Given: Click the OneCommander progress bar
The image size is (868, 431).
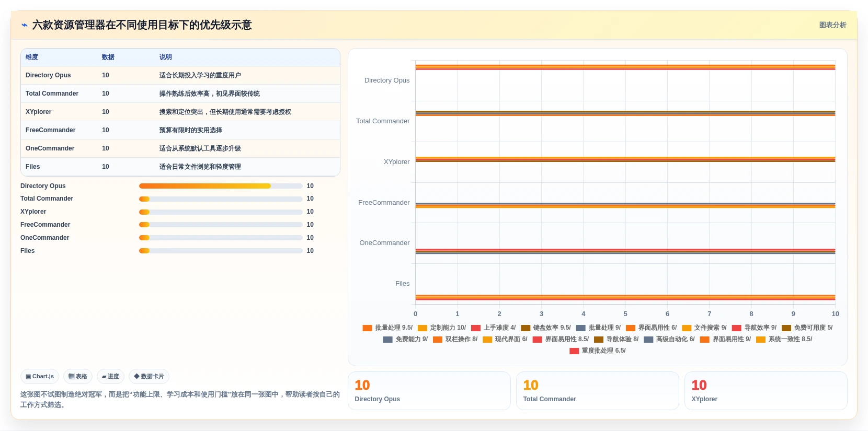Looking at the screenshot, I should tap(221, 238).
